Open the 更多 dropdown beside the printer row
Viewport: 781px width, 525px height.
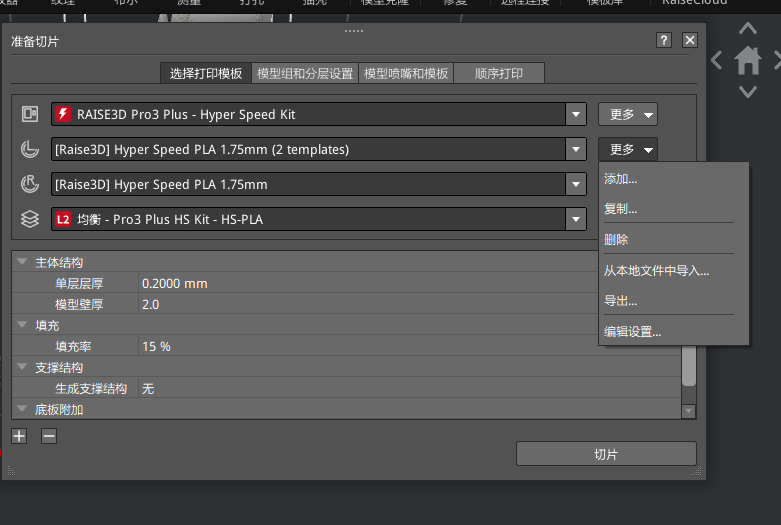[628, 115]
